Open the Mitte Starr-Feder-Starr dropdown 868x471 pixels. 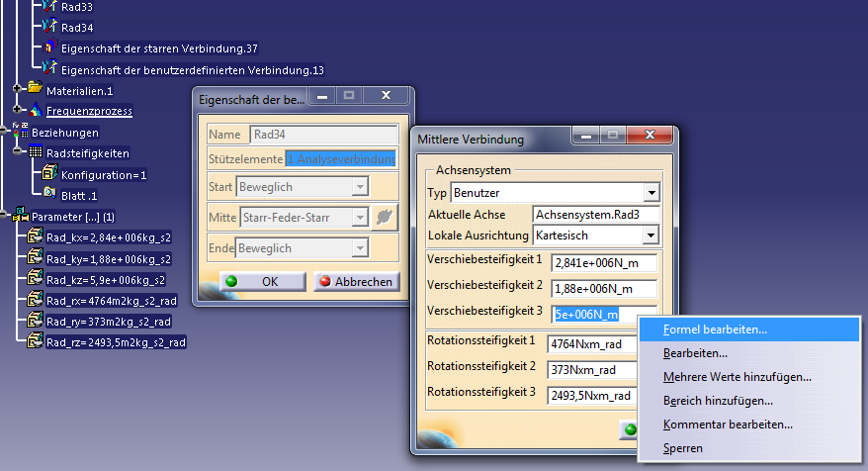(360, 218)
